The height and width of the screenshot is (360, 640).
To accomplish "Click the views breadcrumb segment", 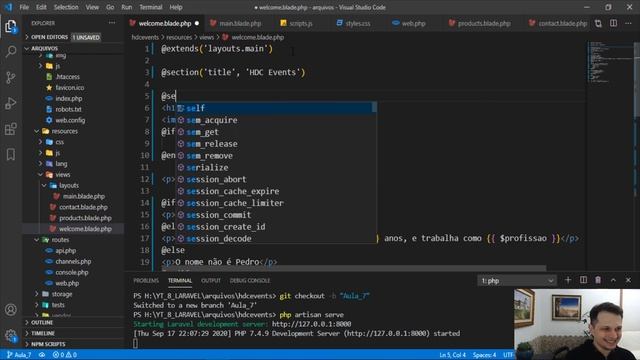I will (207, 37).
